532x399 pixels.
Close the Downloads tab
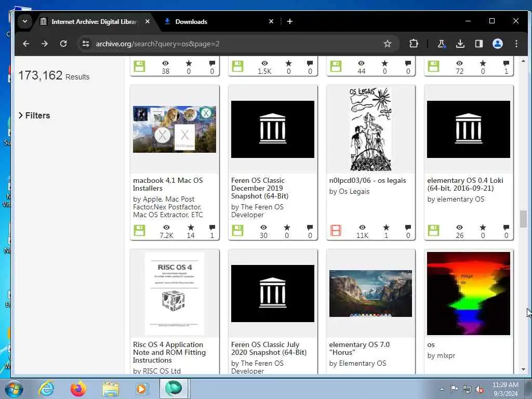pyautogui.click(x=271, y=21)
